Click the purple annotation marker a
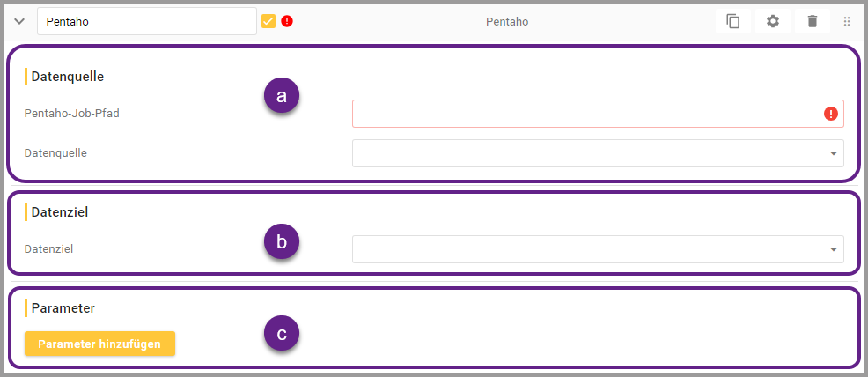This screenshot has width=868, height=377. [x=282, y=97]
